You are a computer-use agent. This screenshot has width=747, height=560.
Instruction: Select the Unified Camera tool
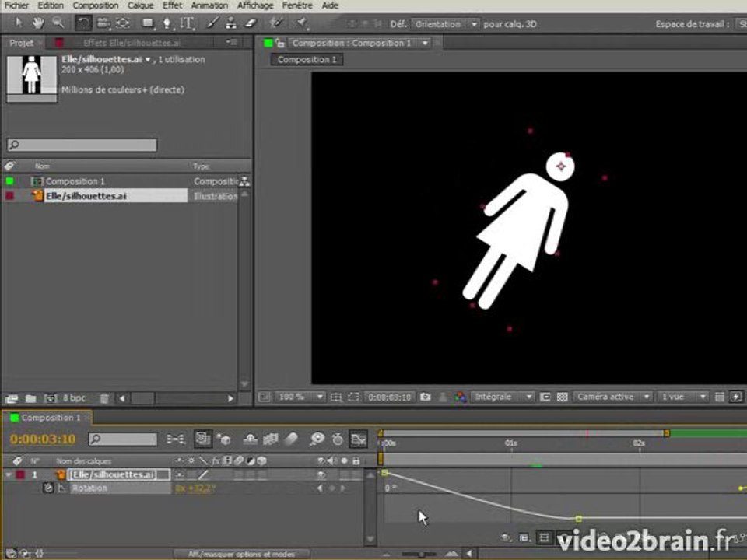click(x=103, y=23)
